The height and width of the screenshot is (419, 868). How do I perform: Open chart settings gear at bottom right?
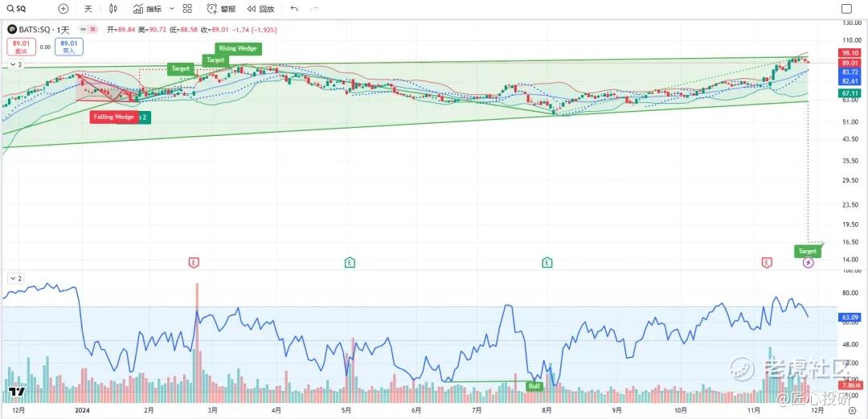852,411
